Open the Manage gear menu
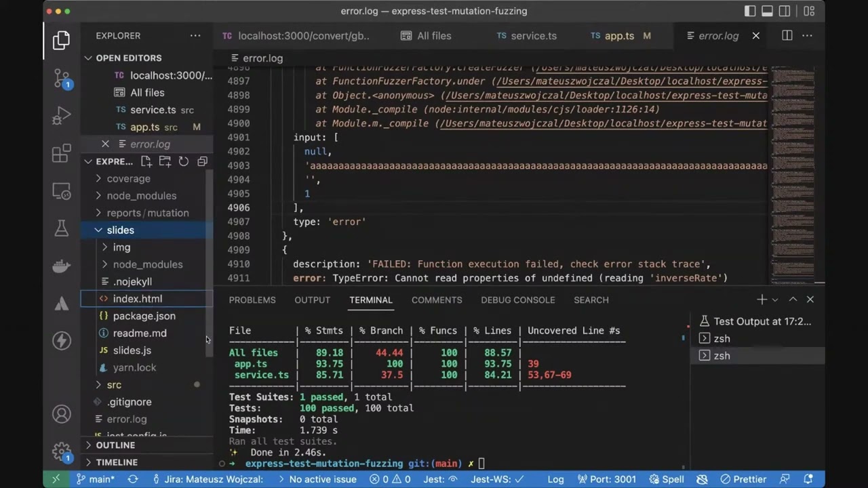 [62, 451]
